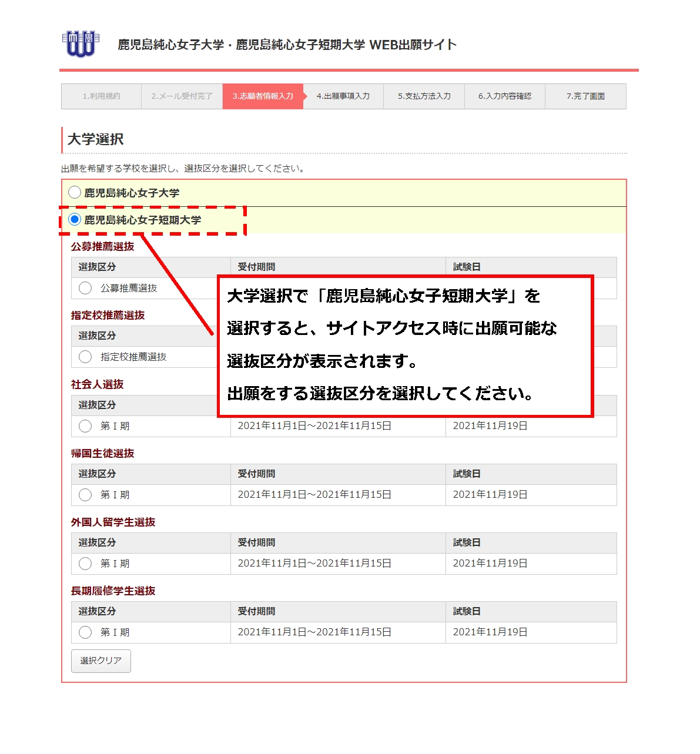Select 第Ⅰ期 under 外国人留学生選抜
700x754 pixels.
tap(85, 564)
